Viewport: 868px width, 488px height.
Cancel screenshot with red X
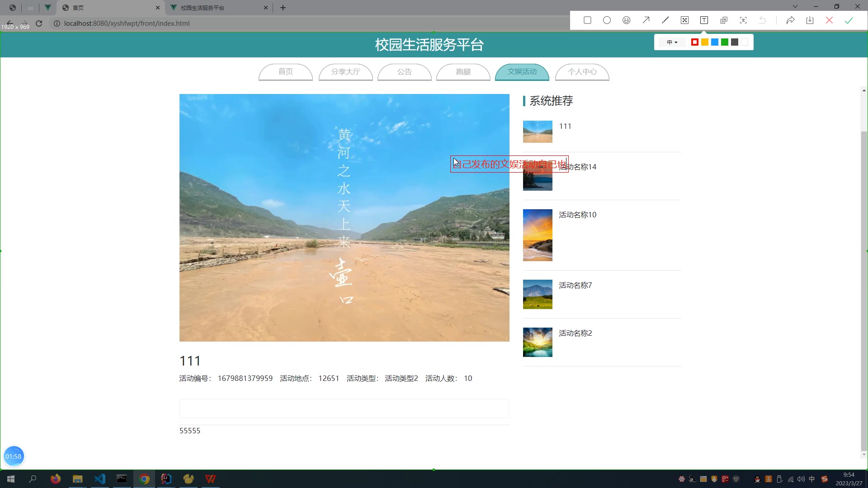(x=829, y=20)
